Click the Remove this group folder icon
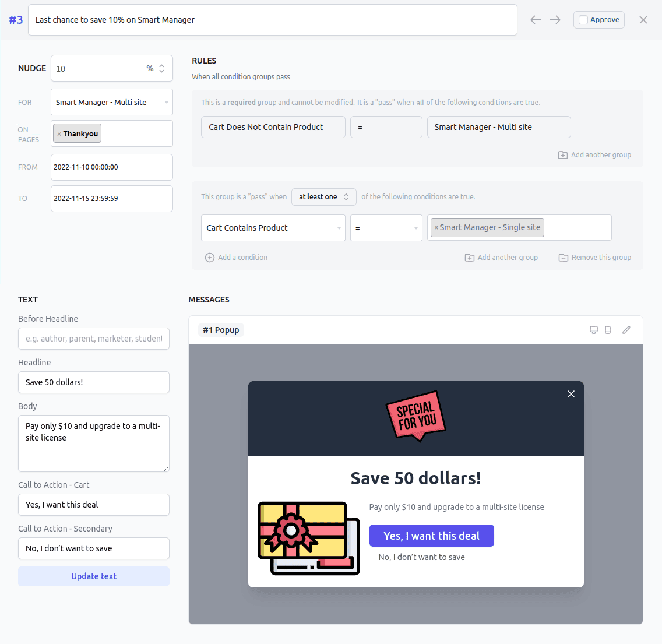 (564, 257)
